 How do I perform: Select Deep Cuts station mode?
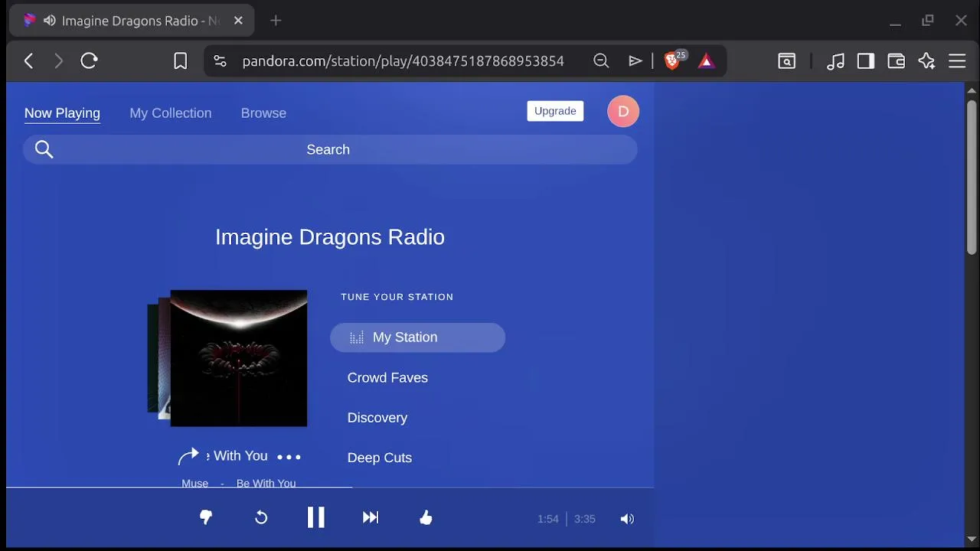click(380, 458)
